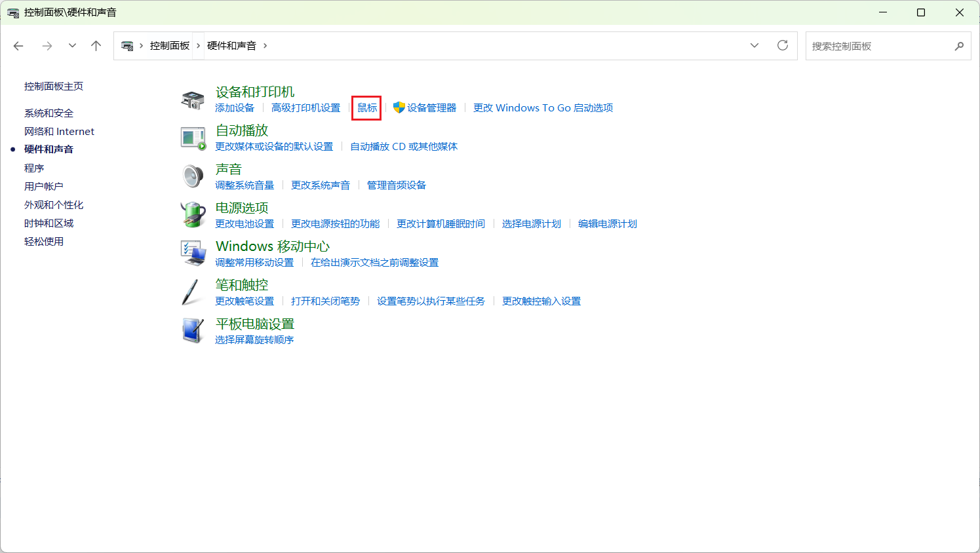
Task: Click the Windows Mobility Center (移动中心) icon
Action: (x=193, y=253)
